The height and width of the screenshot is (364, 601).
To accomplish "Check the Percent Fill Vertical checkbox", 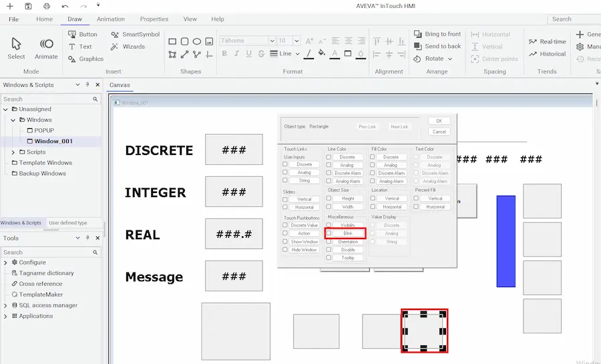I will [416, 198].
